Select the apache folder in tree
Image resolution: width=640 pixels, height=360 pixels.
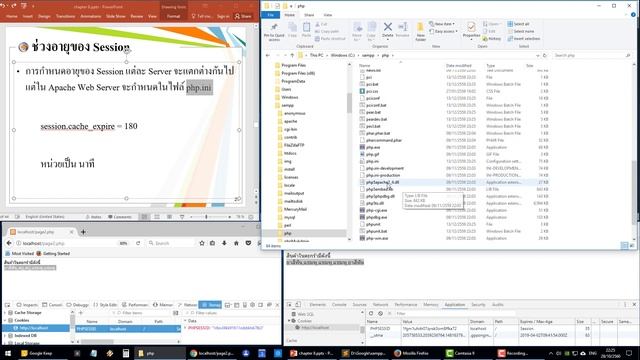pyautogui.click(x=290, y=121)
